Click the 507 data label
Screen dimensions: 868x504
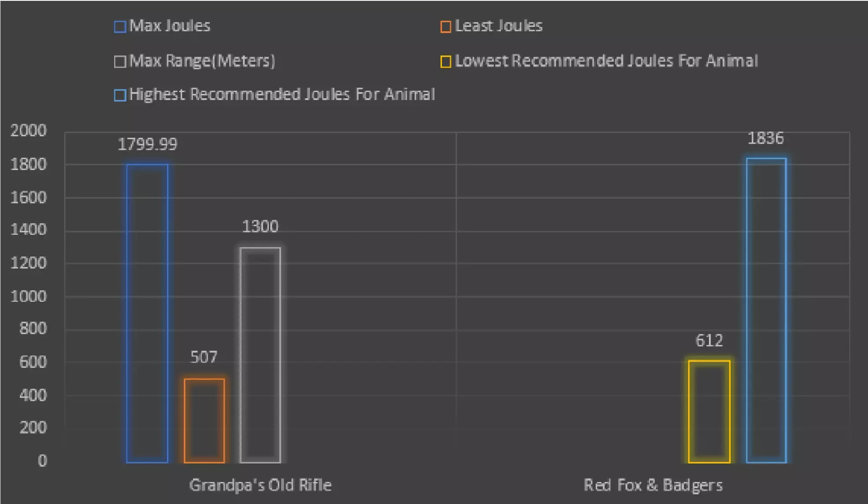[204, 357]
